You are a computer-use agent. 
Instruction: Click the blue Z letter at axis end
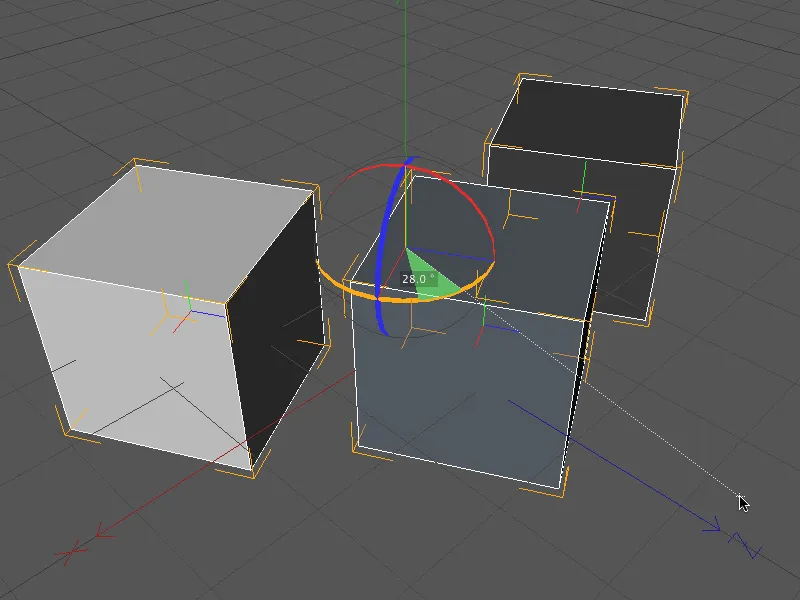[x=746, y=545]
